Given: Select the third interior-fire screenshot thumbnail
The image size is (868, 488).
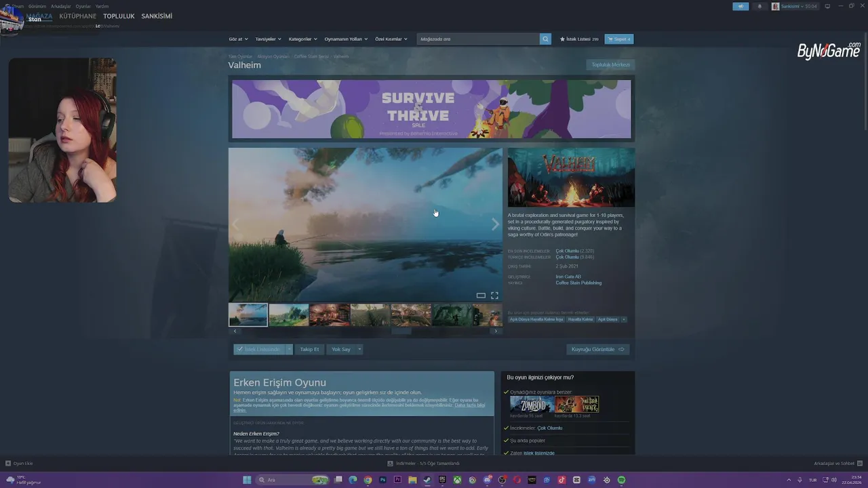Looking at the screenshot, I should 330,314.
